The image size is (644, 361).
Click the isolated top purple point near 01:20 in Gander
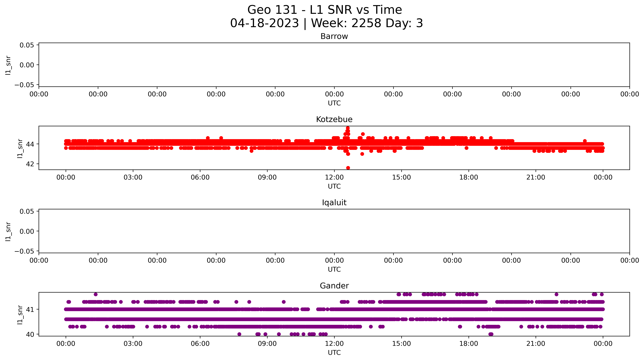pos(96,294)
